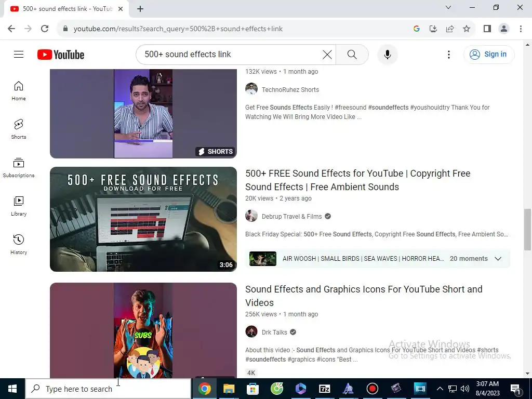
Task: Bookmark this page with star
Action: (467, 29)
